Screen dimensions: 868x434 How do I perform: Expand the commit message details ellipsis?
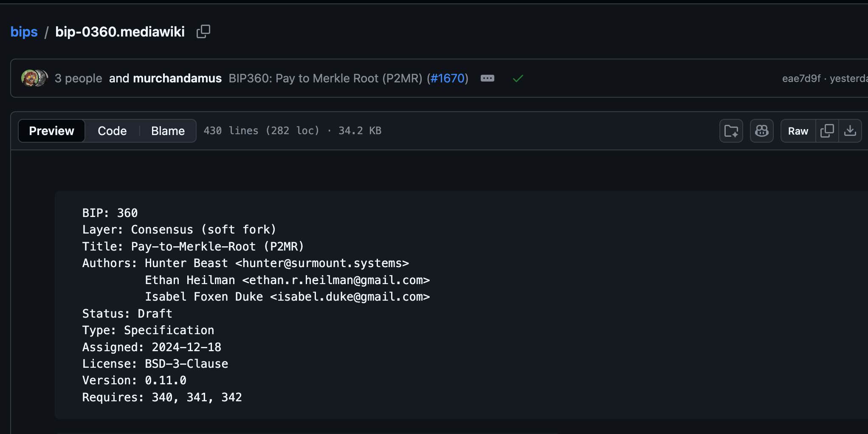point(487,79)
